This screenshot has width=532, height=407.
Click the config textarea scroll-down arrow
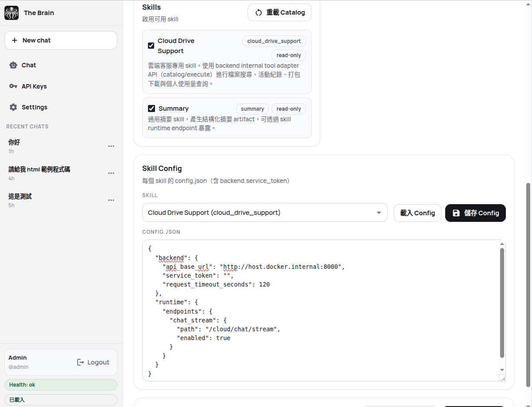[x=502, y=370]
